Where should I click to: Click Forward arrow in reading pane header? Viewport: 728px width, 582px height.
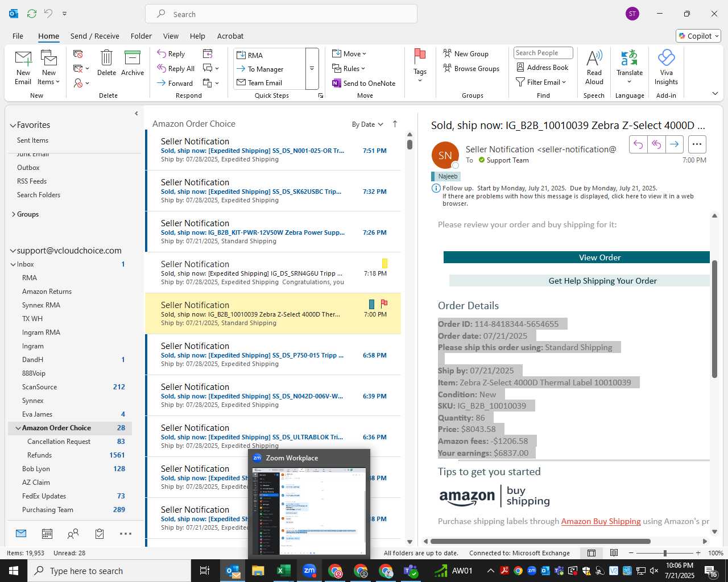674,144
